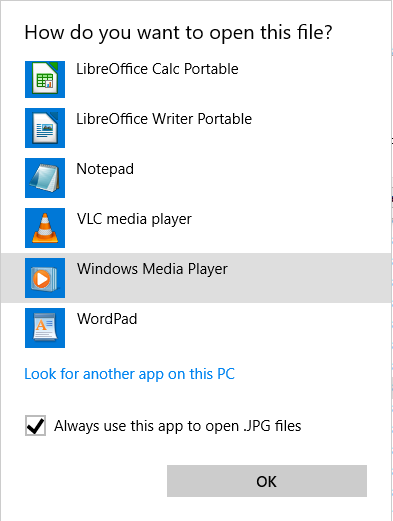The height and width of the screenshot is (521, 393).
Task: Select the 'LibreOffice Calc Portable' label
Action: pyautogui.click(x=157, y=69)
